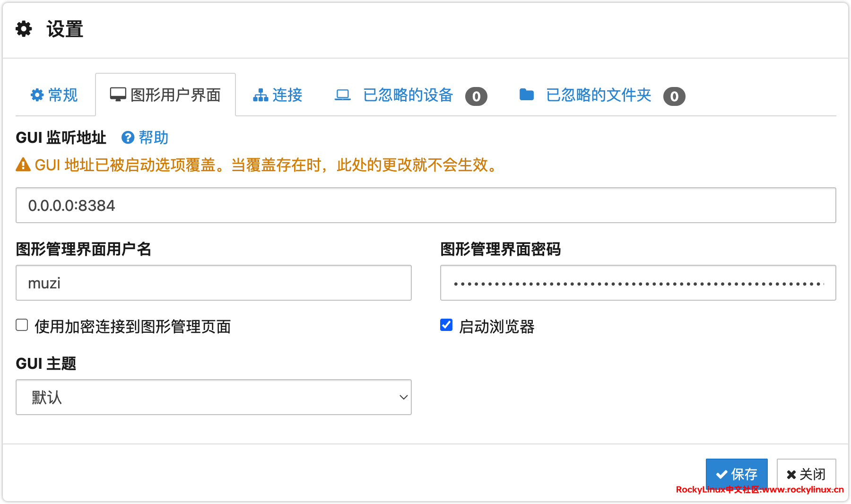Focus the 图形管理界面用户名 field

point(213,283)
